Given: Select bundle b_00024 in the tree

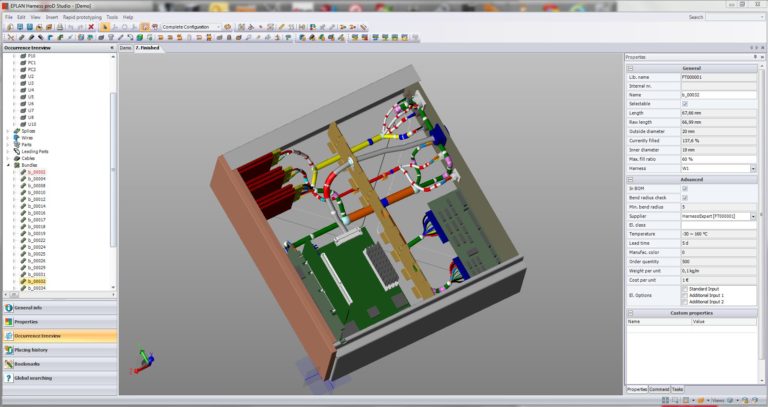Looking at the screenshot, I should click(x=37, y=247).
